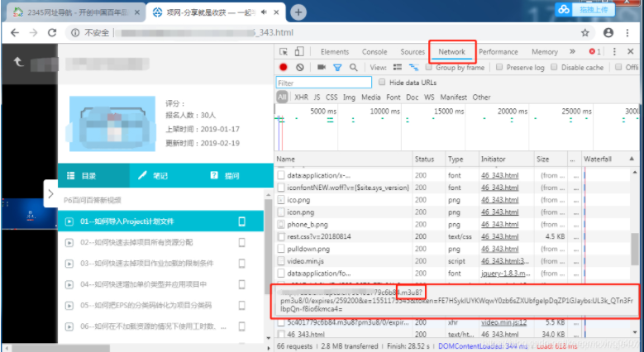
Task: Play lesson 02 in the course list
Action: click(x=136, y=242)
